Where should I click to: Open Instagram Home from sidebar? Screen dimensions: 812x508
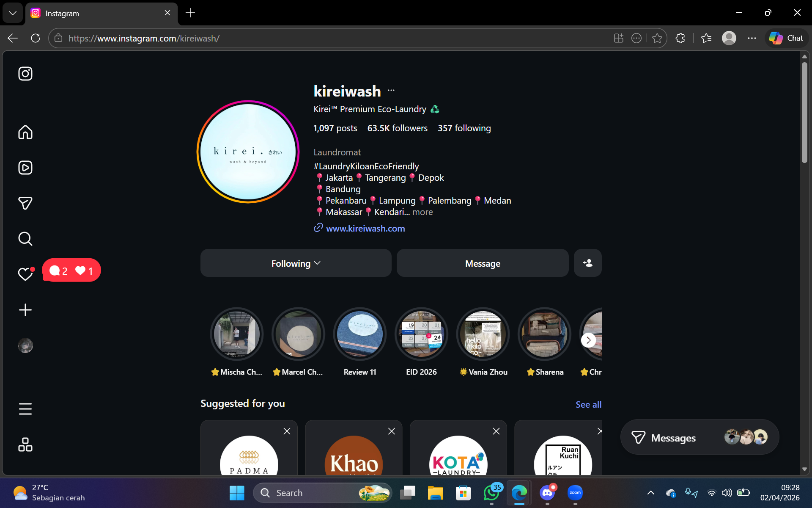(x=25, y=132)
